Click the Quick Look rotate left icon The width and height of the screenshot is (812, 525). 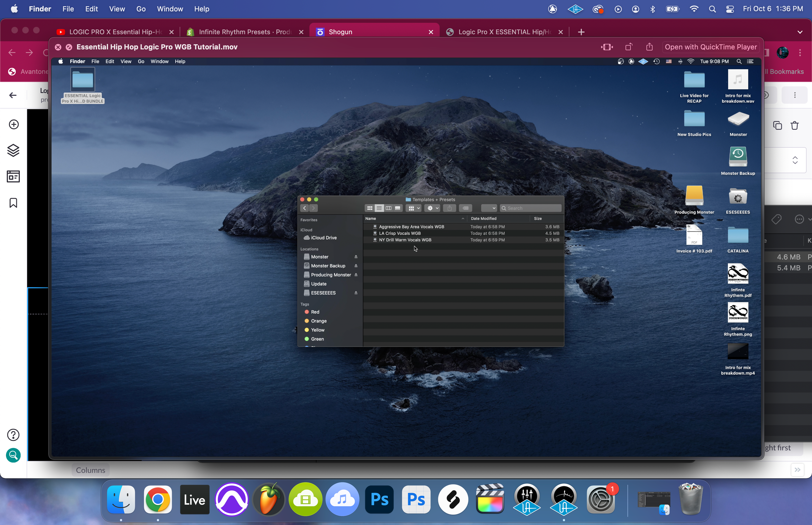(x=629, y=47)
